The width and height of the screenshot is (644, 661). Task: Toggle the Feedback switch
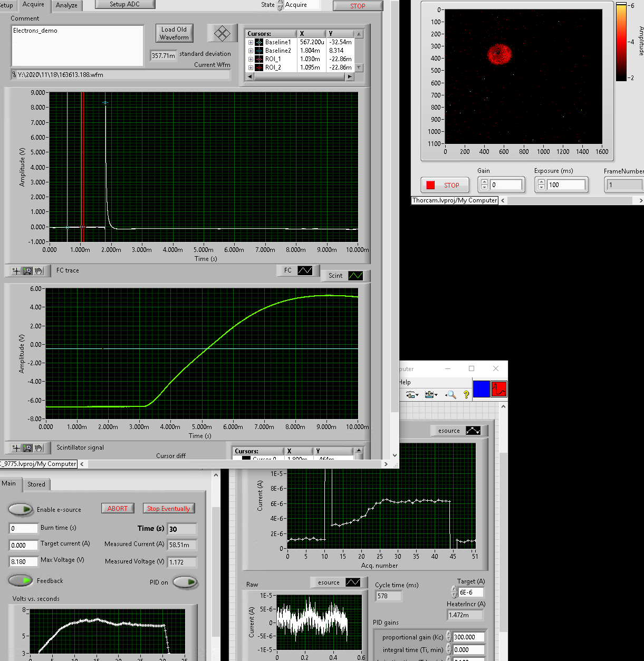[21, 580]
